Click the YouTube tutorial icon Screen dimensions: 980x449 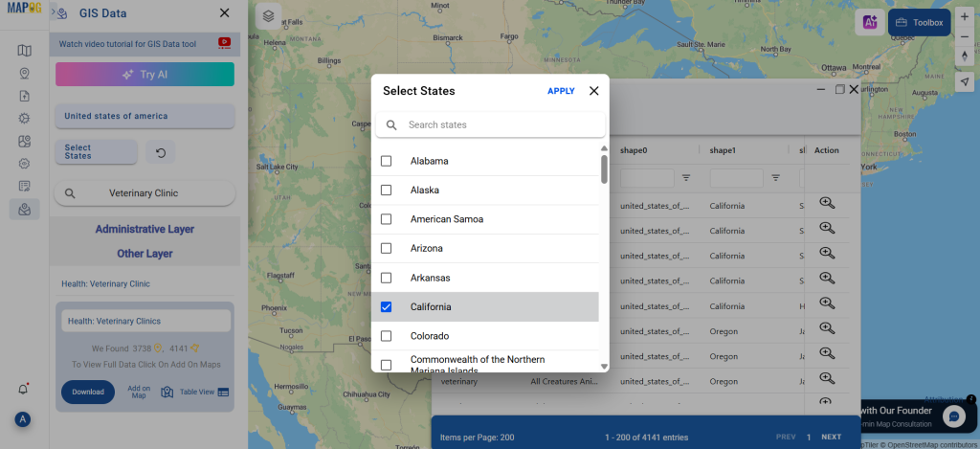pyautogui.click(x=224, y=43)
